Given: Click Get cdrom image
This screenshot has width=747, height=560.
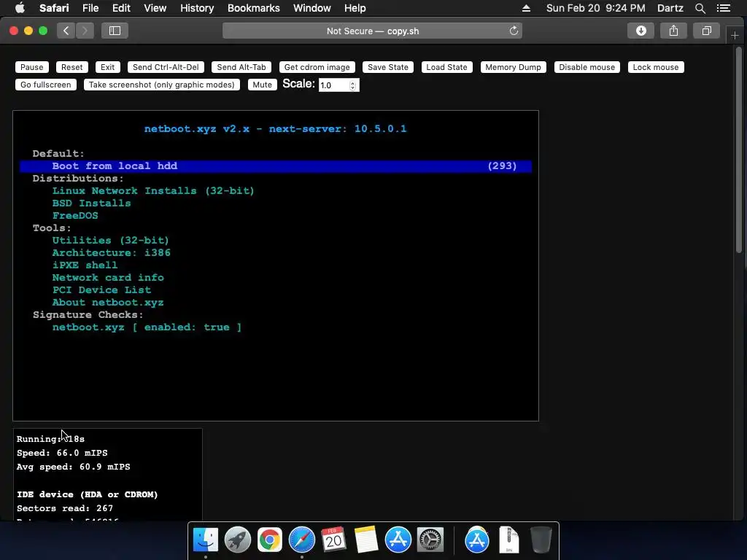Looking at the screenshot, I should point(317,67).
